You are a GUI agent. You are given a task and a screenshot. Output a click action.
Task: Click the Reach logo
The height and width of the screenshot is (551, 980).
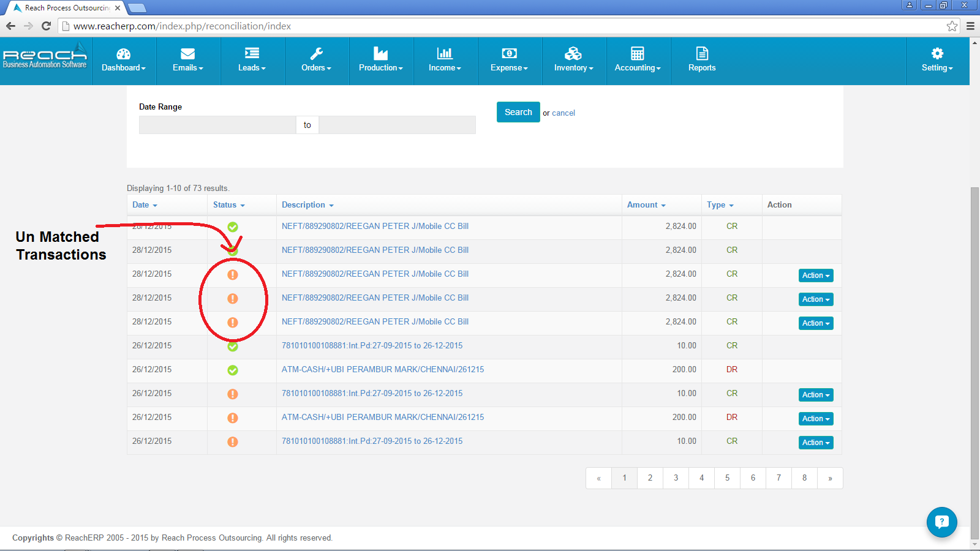coord(45,56)
